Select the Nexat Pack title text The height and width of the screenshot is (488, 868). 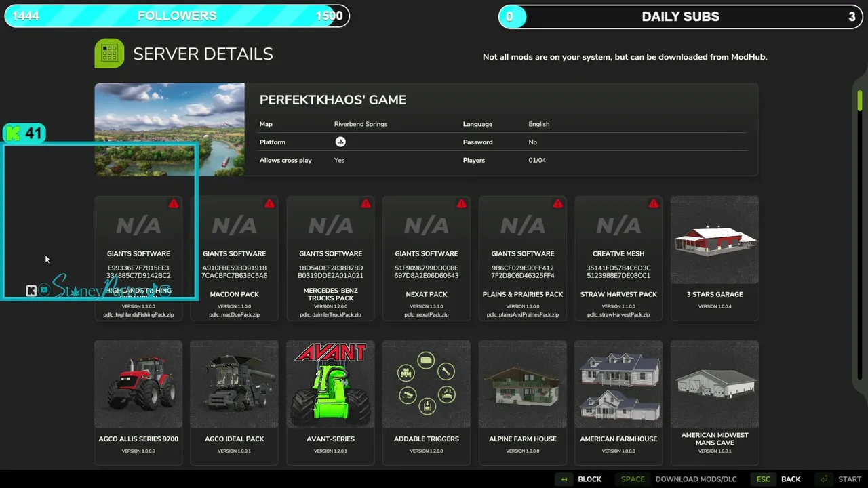tap(427, 294)
